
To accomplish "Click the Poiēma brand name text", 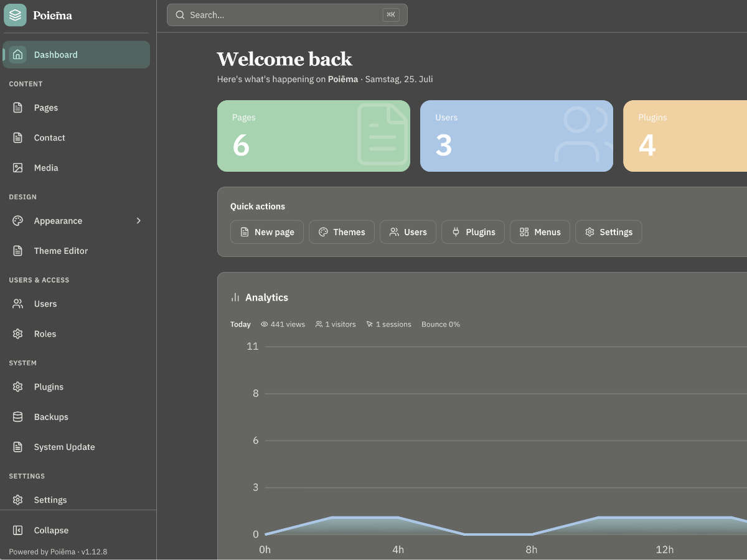I will [53, 15].
